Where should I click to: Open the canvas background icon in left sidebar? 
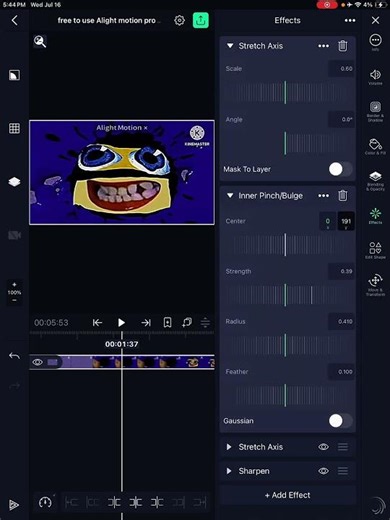[14, 75]
